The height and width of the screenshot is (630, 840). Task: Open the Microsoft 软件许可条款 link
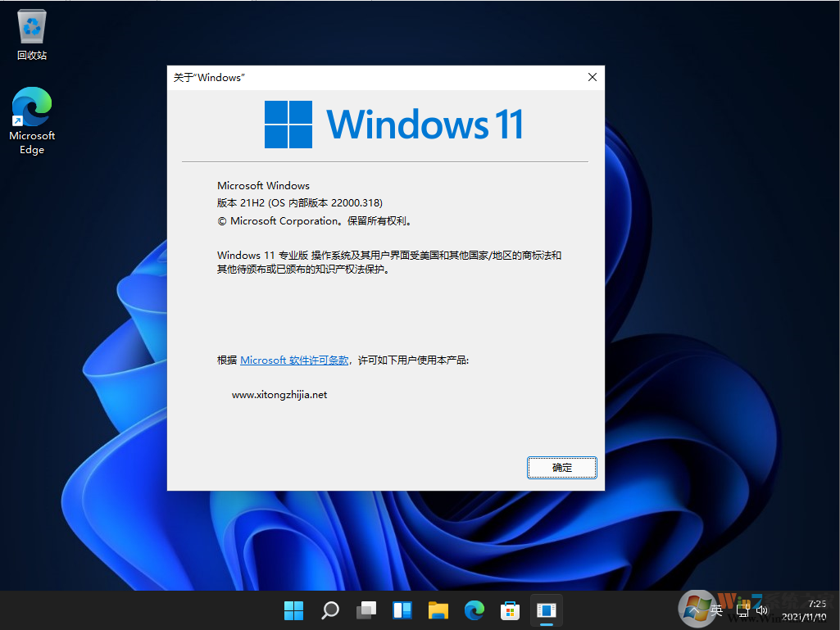tap(293, 360)
